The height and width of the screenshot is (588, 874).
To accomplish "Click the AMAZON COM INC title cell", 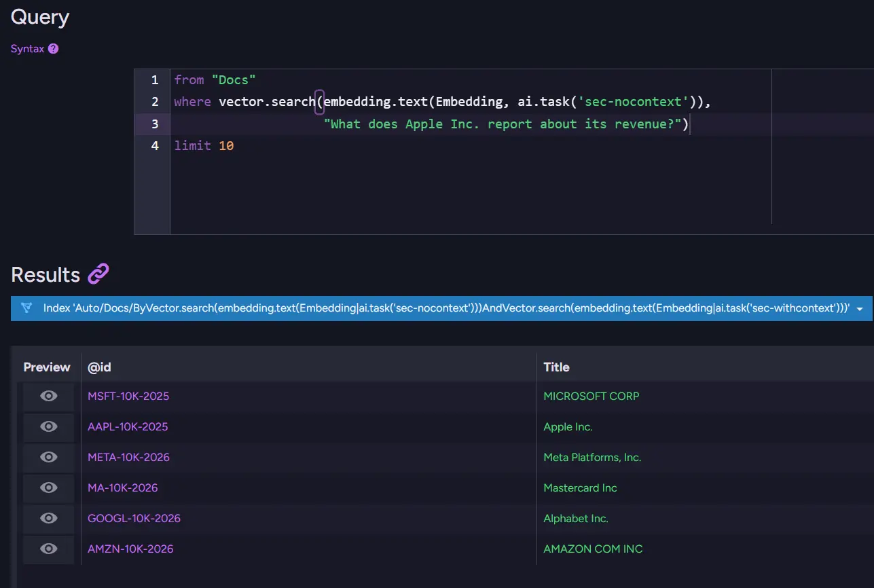I will coord(593,549).
